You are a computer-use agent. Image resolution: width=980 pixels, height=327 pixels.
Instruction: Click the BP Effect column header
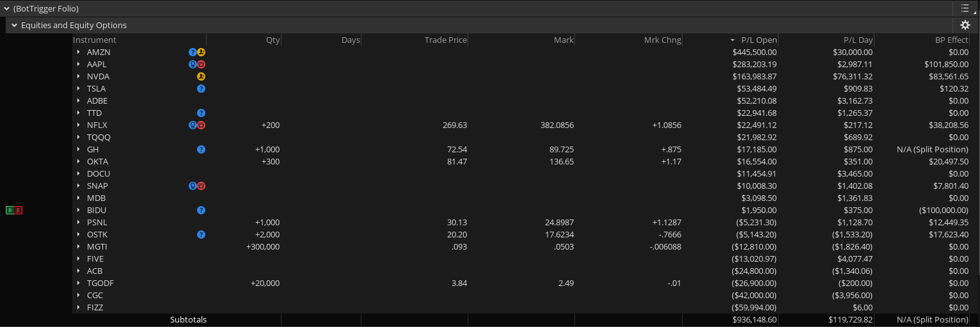951,40
